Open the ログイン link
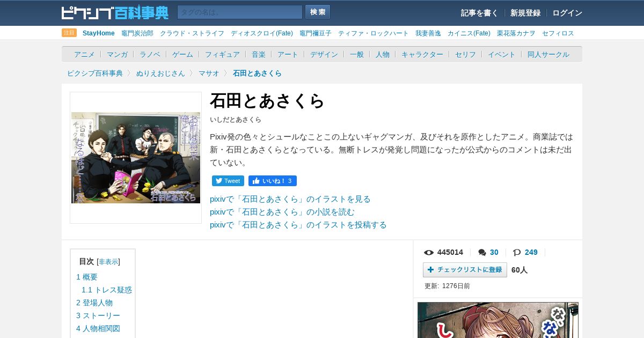The image size is (644, 338). pos(567,13)
